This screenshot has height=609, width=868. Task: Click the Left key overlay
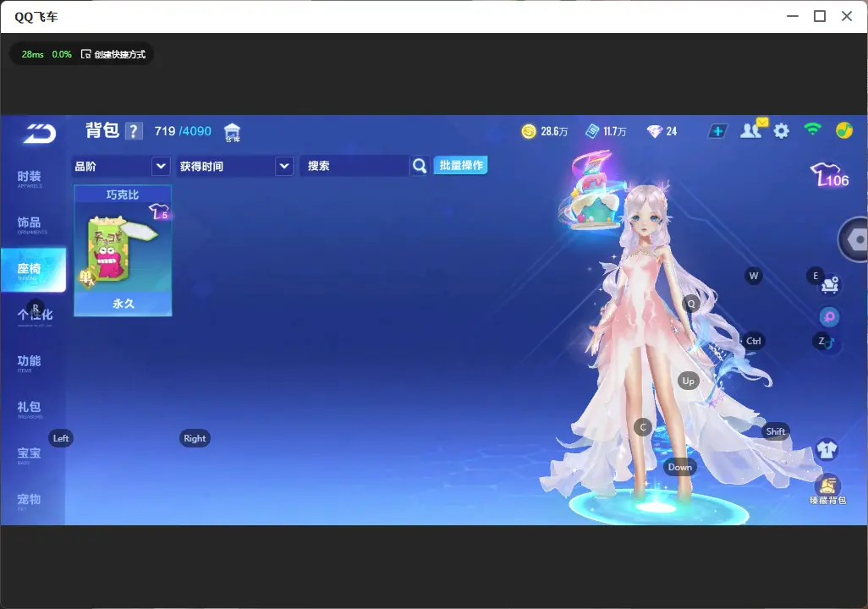point(61,438)
